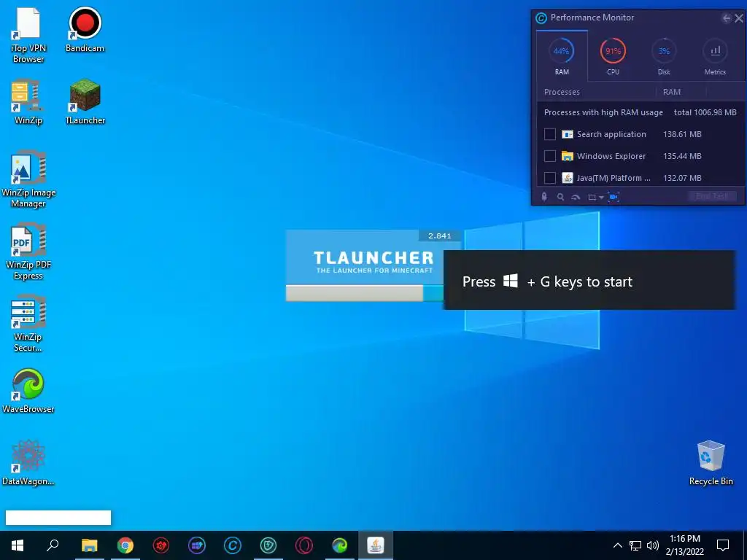Click the Press Win + G keys prompt

[589, 281]
